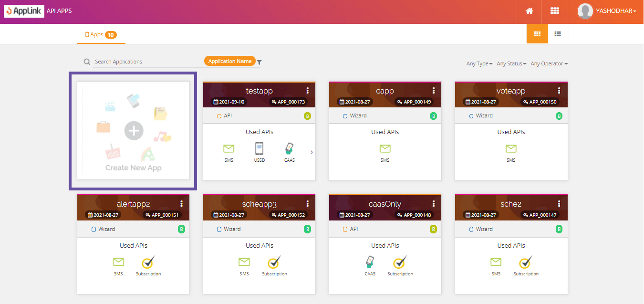Focus the Search Applications field
This screenshot has width=644, height=304.
point(148,62)
